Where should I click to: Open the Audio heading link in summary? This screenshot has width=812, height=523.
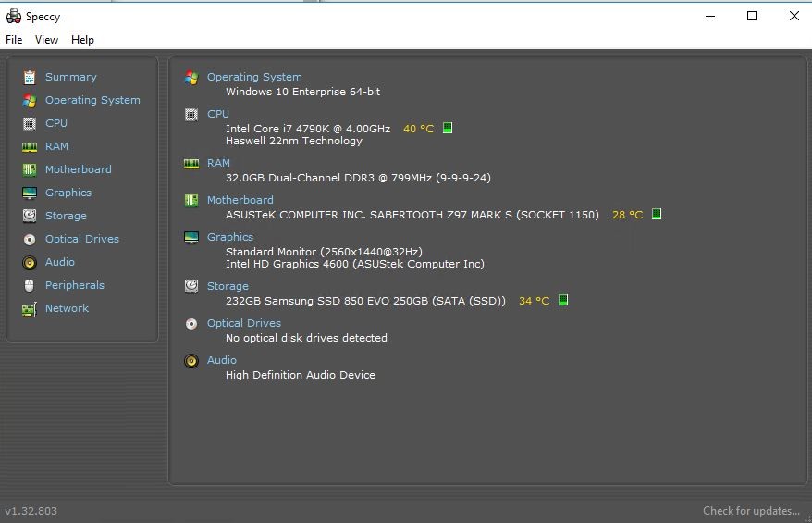(222, 360)
